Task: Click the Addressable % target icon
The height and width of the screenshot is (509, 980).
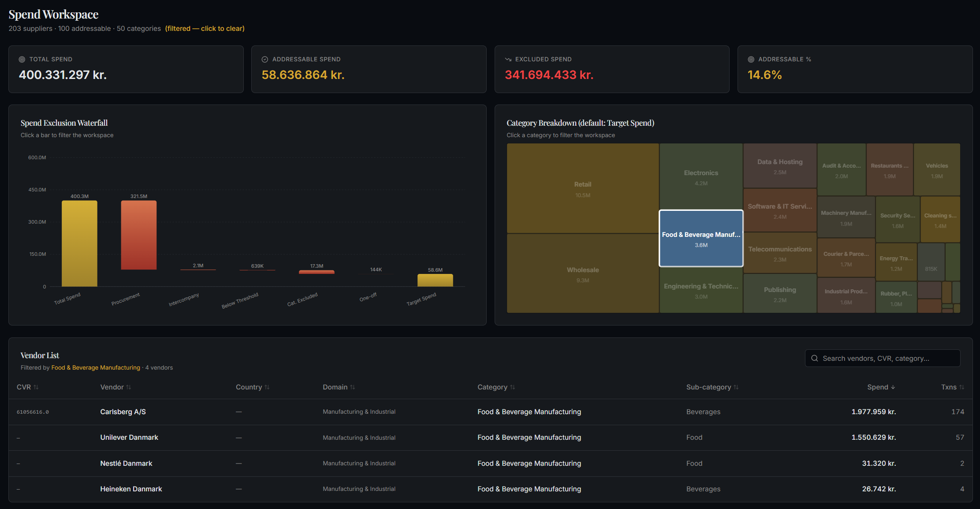Action: (751, 60)
